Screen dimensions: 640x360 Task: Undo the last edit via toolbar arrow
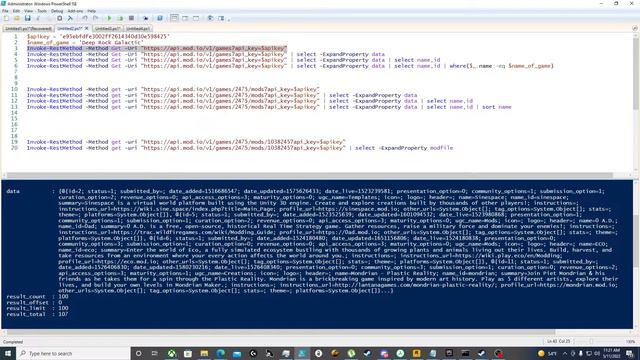(x=84, y=18)
